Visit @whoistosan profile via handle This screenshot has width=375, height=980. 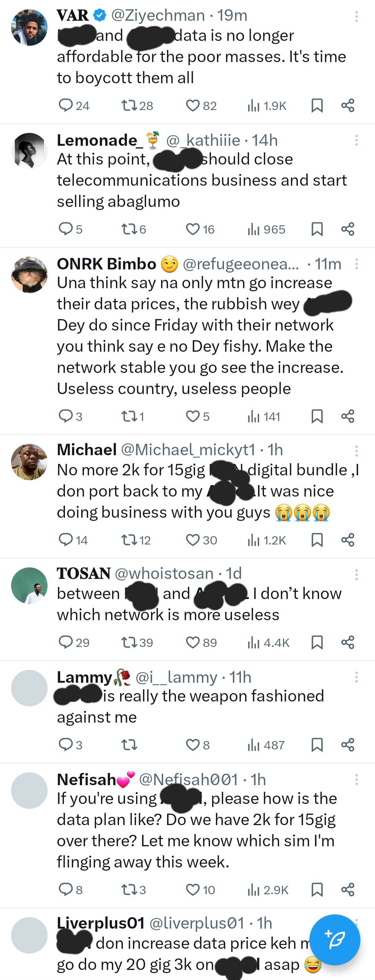coord(164,573)
